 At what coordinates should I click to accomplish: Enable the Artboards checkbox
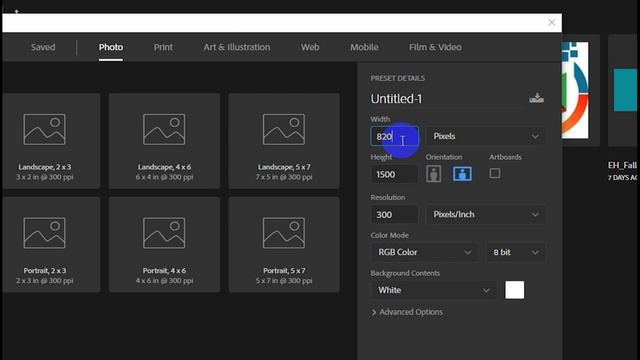495,173
